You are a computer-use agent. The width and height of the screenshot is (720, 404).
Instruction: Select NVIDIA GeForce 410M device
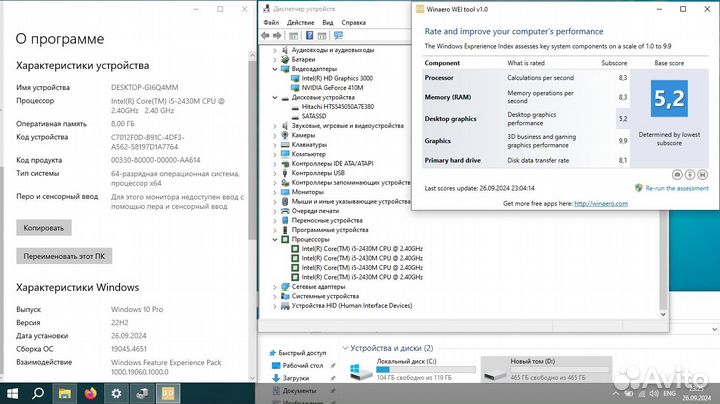pos(332,88)
